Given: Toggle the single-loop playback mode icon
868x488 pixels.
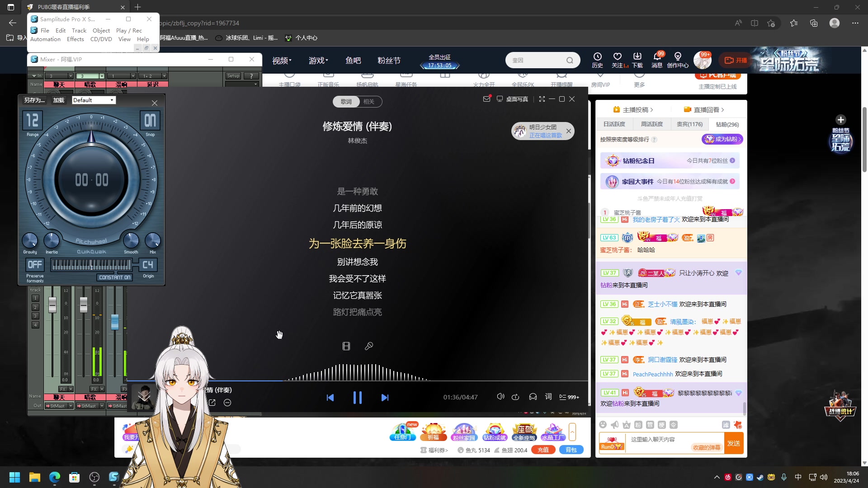Looking at the screenshot, I should pyautogui.click(x=515, y=397).
